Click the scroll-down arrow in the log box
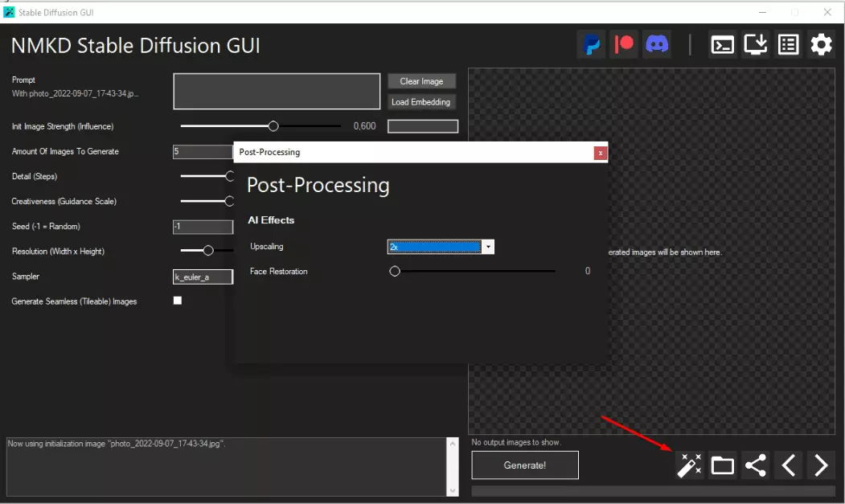This screenshot has height=504, width=845. [x=453, y=490]
